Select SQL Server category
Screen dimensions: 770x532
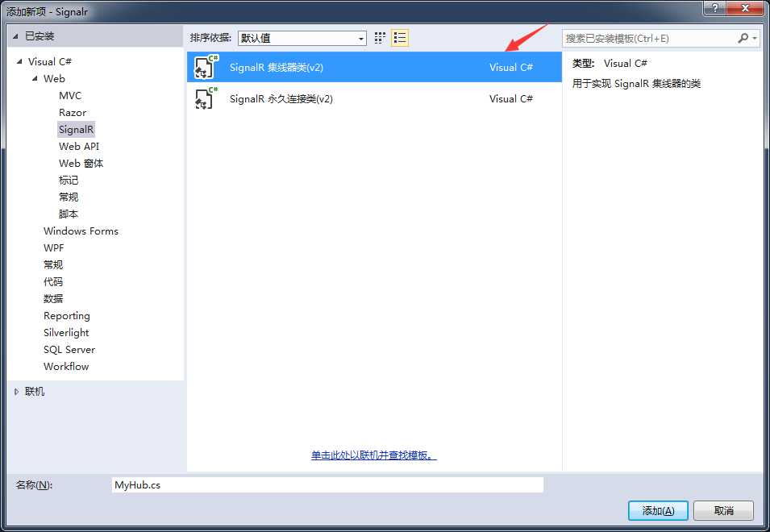69,350
